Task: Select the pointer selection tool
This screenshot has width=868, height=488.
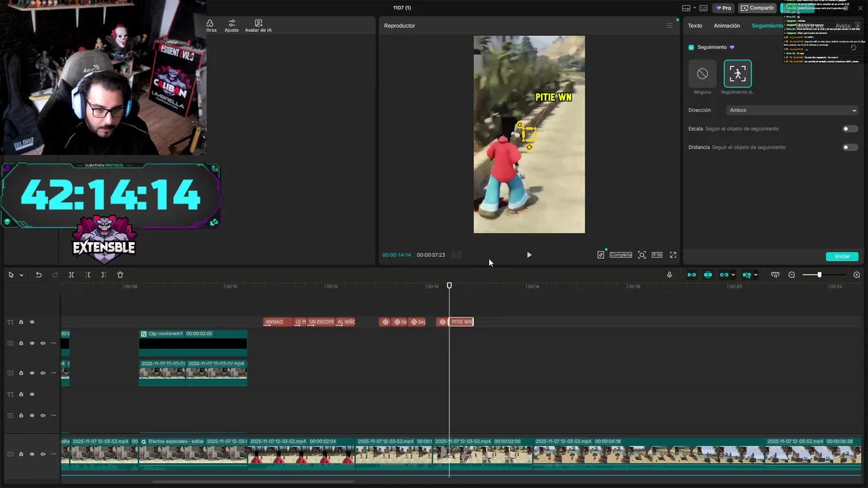Action: [x=11, y=274]
